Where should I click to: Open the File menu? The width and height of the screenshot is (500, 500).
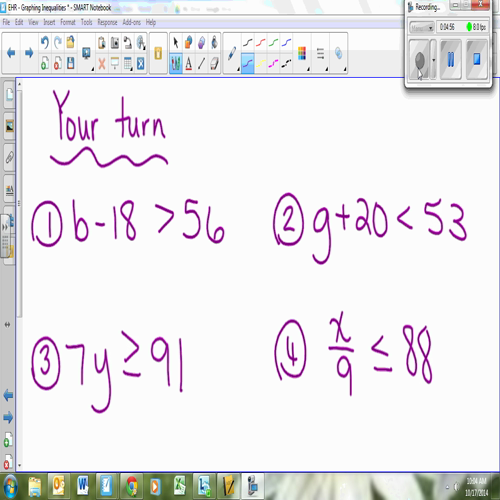point(6,22)
